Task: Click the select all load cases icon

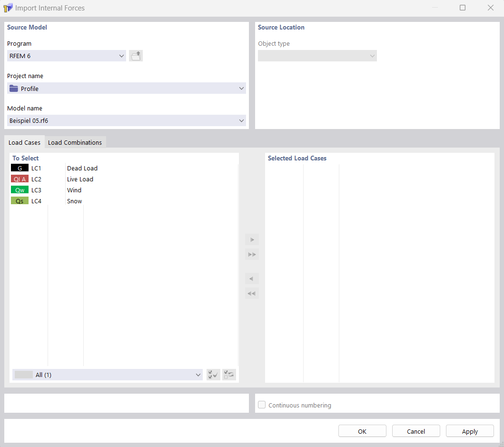Action: click(x=213, y=375)
